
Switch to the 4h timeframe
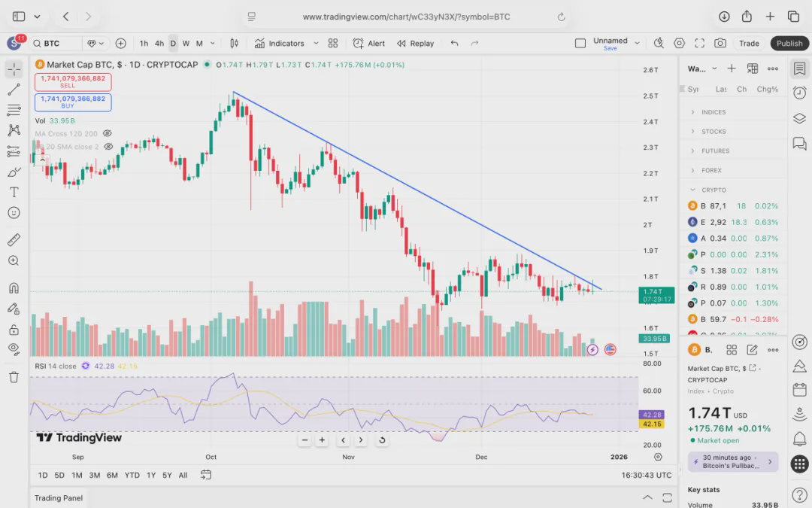coord(159,43)
